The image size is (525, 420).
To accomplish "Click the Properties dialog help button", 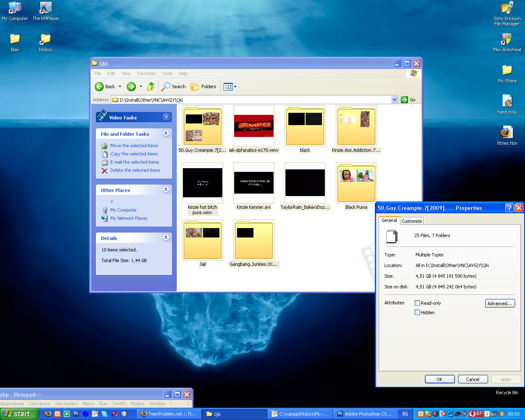I will [509, 208].
